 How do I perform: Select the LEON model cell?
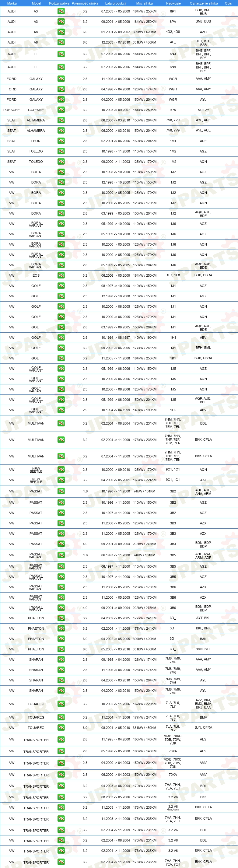(x=36, y=141)
